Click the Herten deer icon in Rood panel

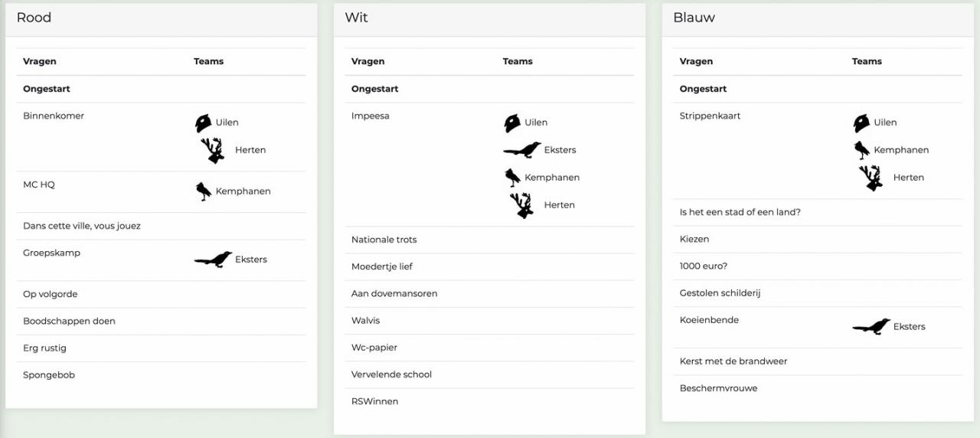[213, 150]
